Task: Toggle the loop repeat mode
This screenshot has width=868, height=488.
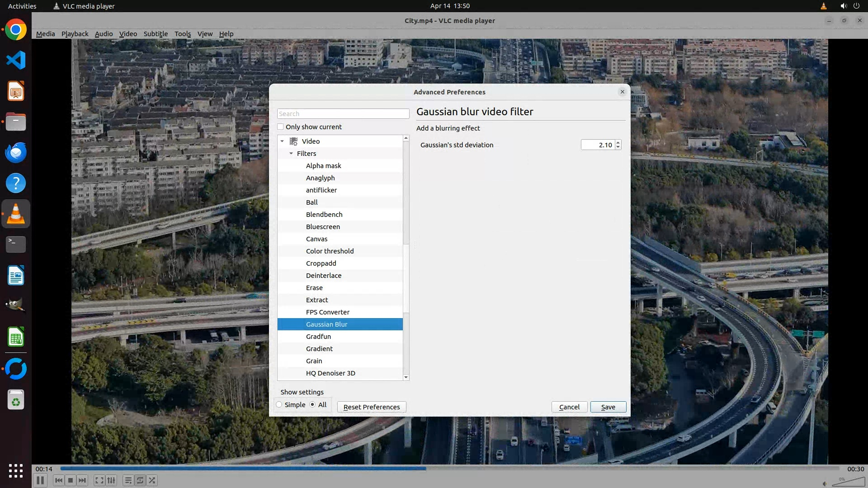Action: 140,480
